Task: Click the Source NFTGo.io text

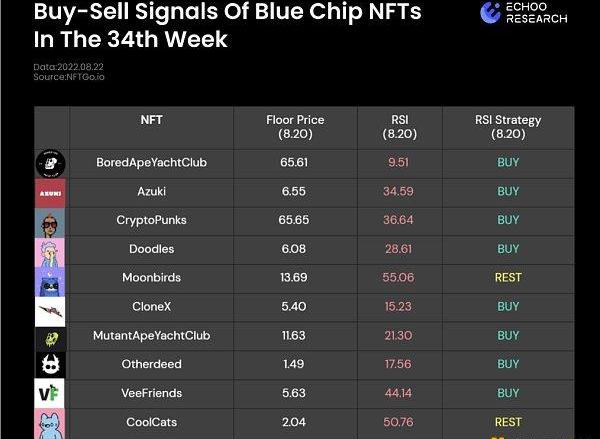Action: [x=69, y=77]
